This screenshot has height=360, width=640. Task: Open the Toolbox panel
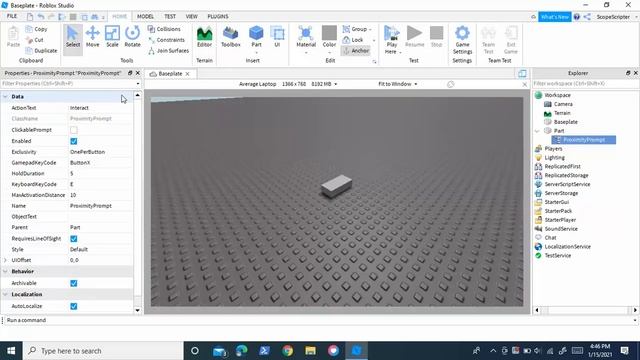coord(231,37)
